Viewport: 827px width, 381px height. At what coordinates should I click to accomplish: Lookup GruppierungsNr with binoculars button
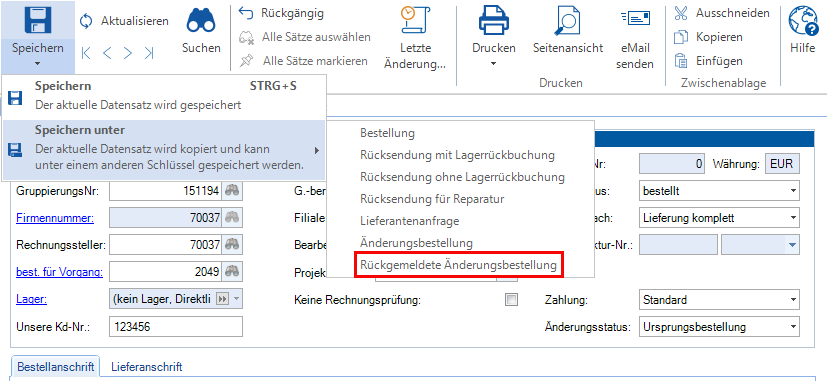click(232, 190)
